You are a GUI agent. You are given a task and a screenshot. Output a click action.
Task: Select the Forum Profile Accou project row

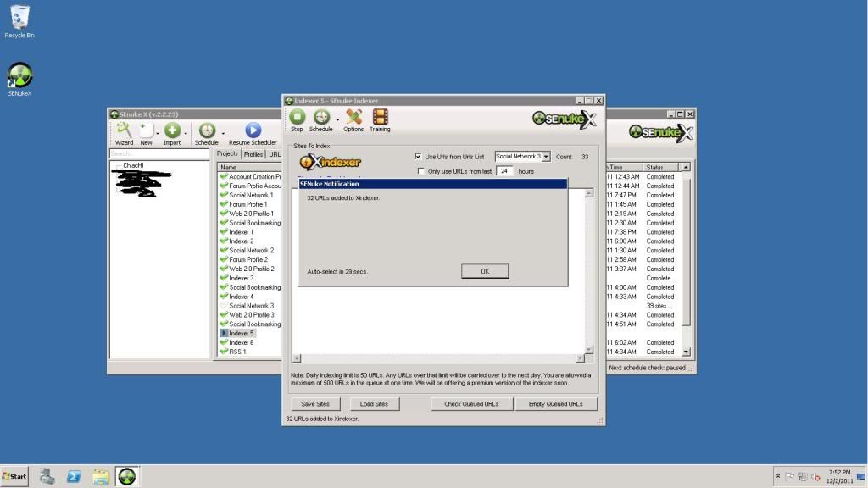(x=251, y=186)
